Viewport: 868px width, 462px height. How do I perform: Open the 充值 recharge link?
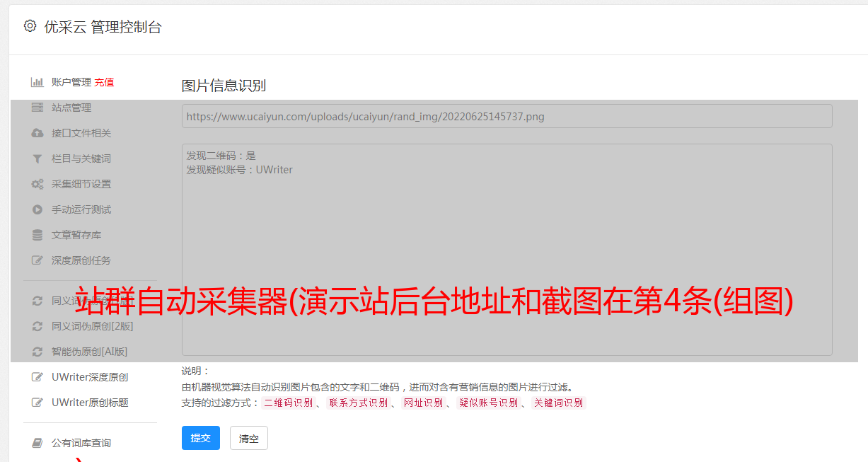(104, 82)
